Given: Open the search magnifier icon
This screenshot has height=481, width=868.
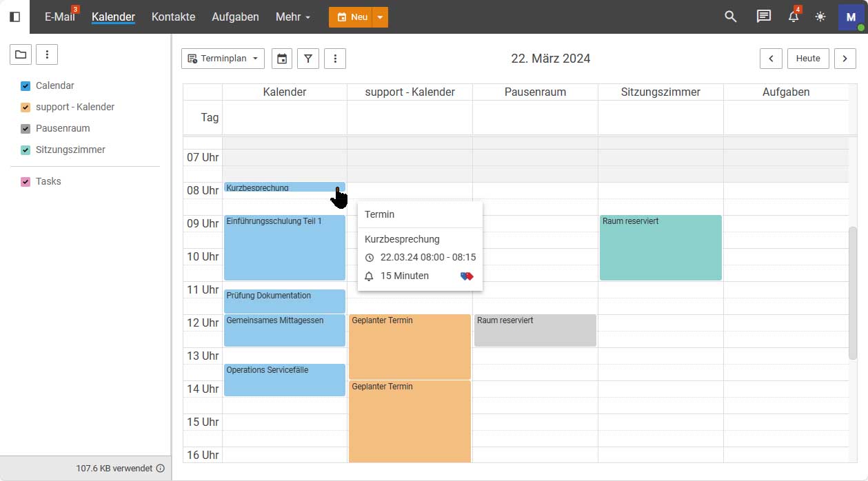Looking at the screenshot, I should point(731,17).
